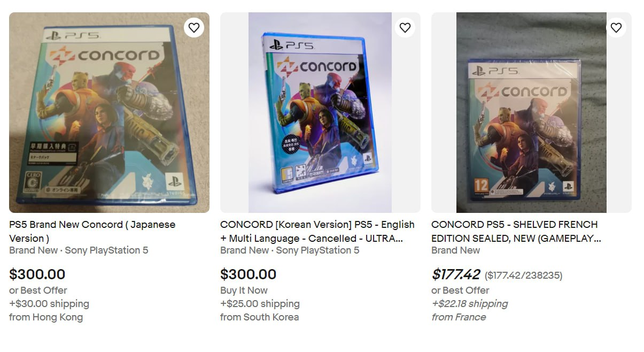
Task: Open the Japanese Concord cover photo
Action: point(109,112)
